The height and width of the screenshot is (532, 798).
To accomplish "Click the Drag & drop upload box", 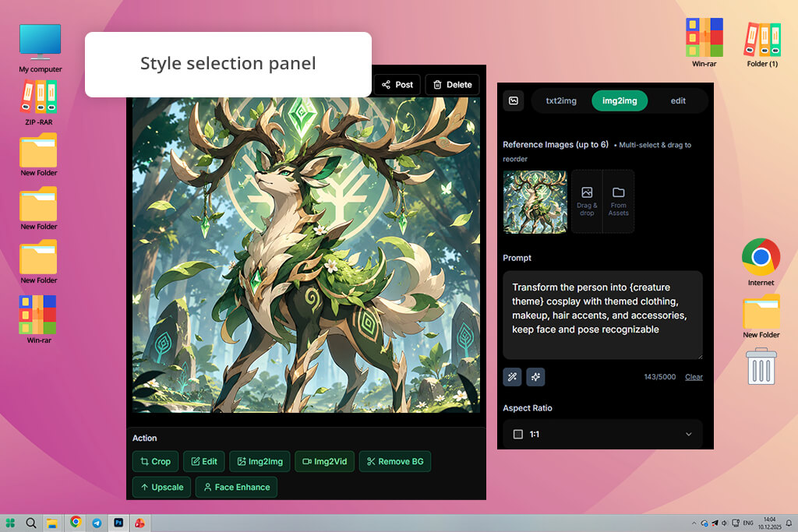I will (587, 202).
